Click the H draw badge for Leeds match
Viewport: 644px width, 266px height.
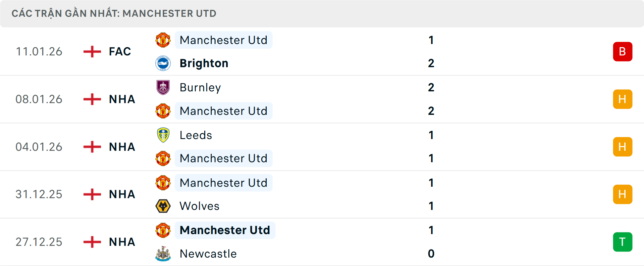pos(623,147)
